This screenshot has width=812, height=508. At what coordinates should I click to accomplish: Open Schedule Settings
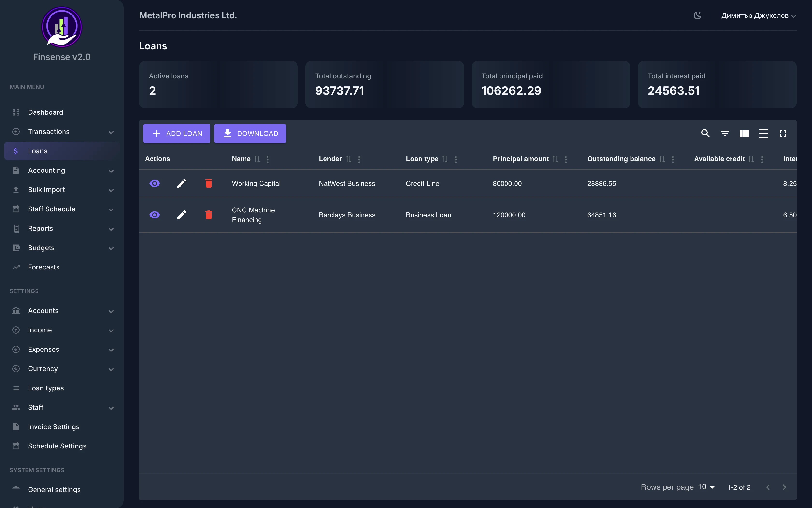click(62, 446)
